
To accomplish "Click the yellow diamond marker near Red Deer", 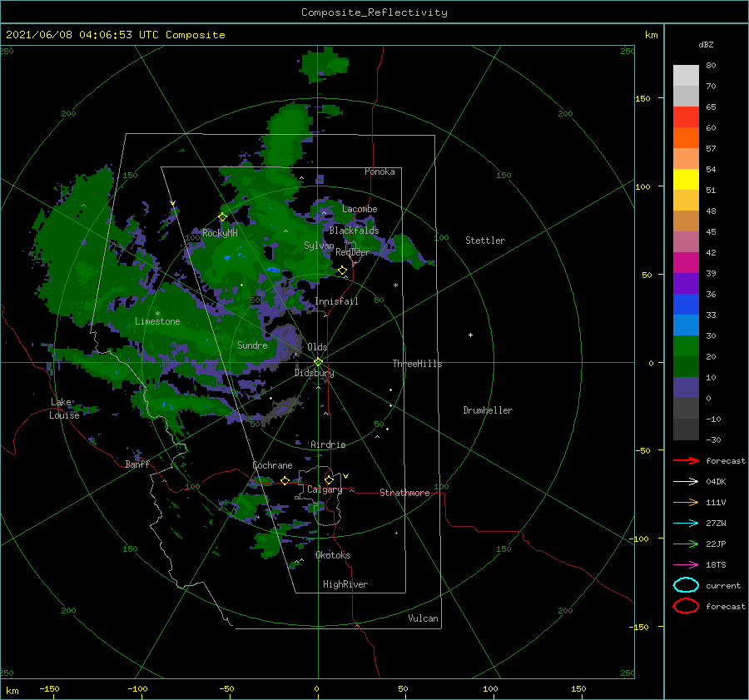I will click(342, 271).
